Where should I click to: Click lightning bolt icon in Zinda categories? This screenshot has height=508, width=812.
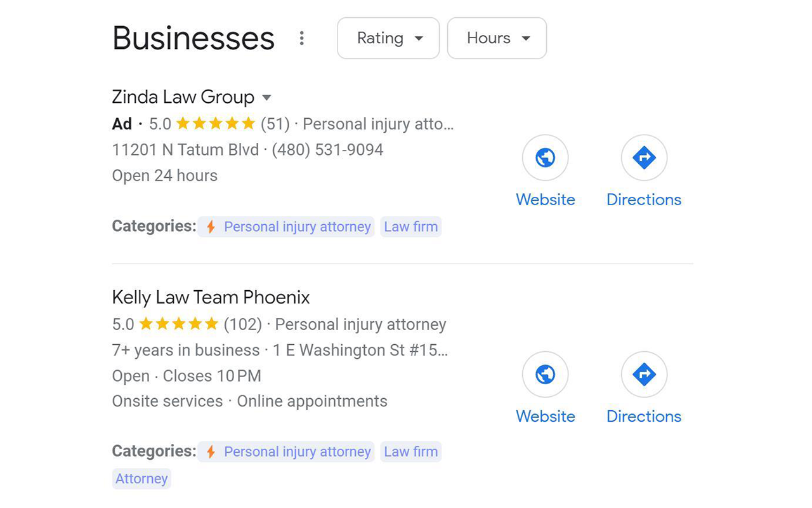click(x=211, y=227)
